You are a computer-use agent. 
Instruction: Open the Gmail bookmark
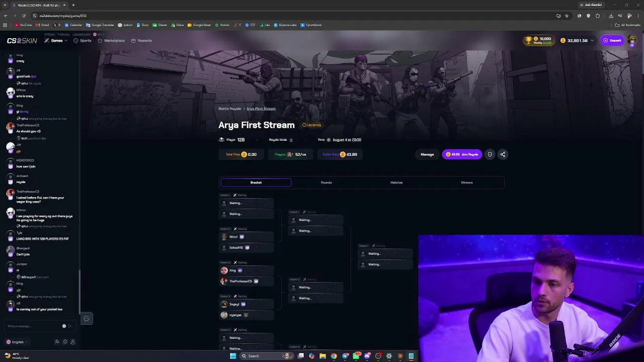(43, 25)
